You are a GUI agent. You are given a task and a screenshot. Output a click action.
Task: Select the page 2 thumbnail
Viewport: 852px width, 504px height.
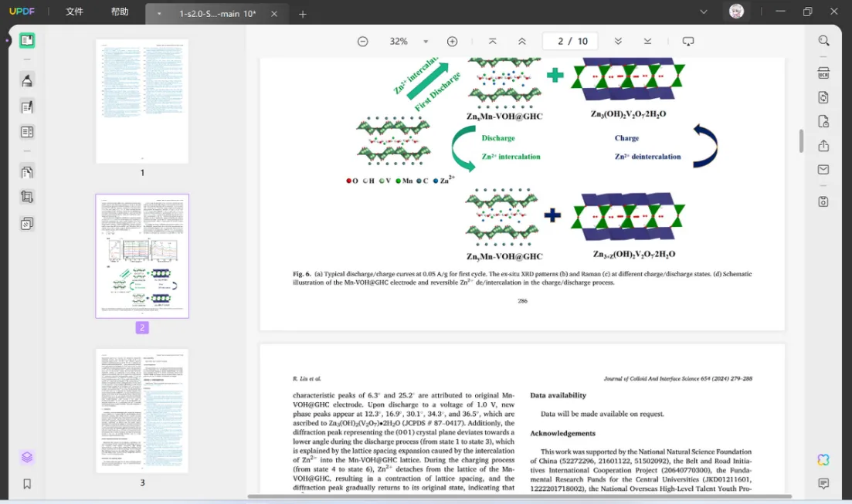pos(142,255)
